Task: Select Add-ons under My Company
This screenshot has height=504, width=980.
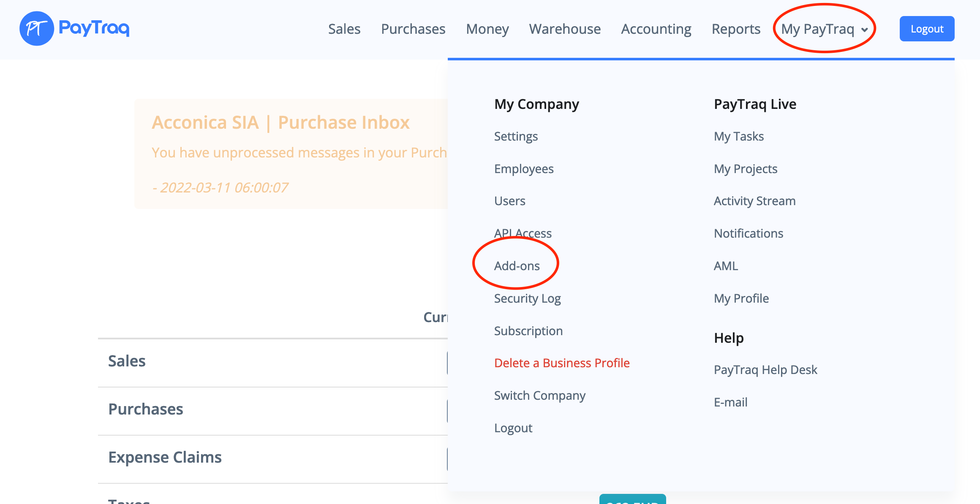Action: pyautogui.click(x=517, y=266)
